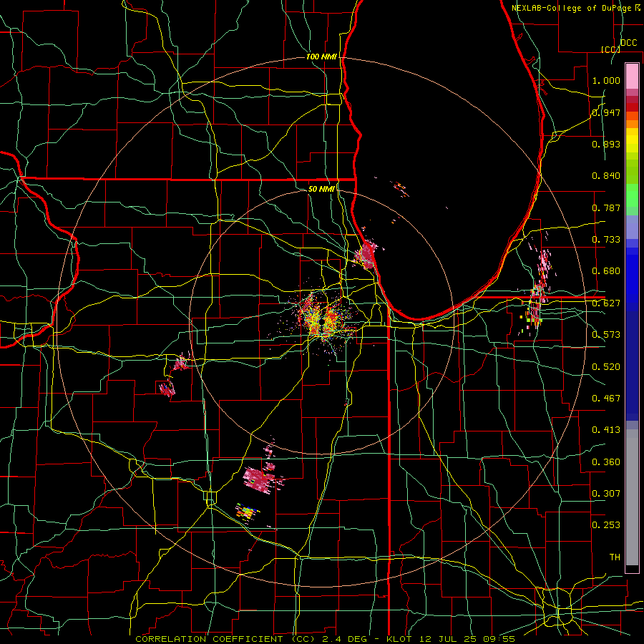Image resolution: width=644 pixels, height=644 pixels.
Task: Pick the lavender swatch on the color bar
Action: pos(632,227)
